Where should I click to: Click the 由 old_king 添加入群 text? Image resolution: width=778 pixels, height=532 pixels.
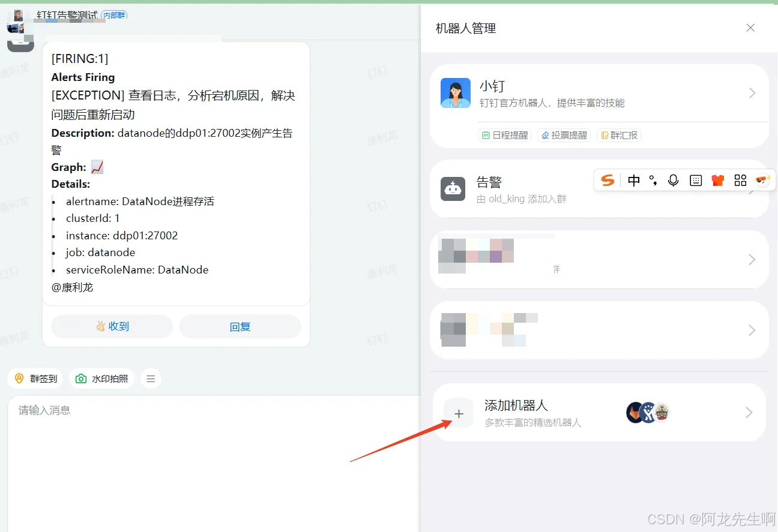pyautogui.click(x=522, y=199)
